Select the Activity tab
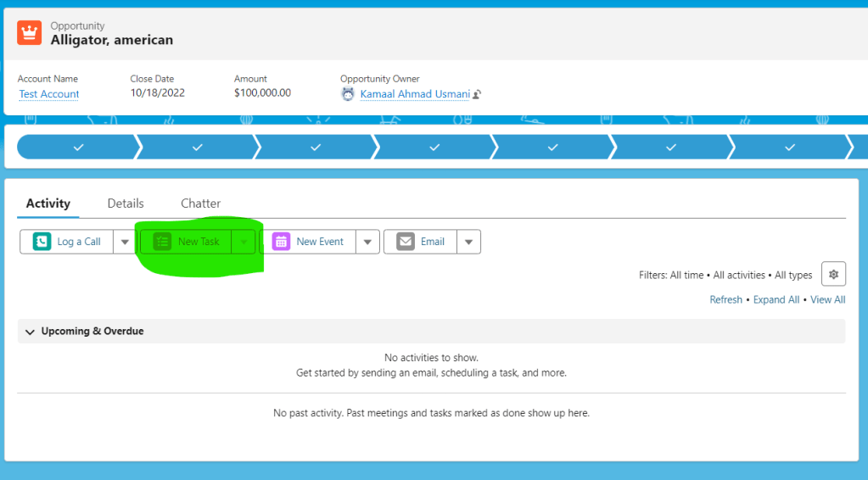The width and height of the screenshot is (868, 480). click(x=48, y=204)
